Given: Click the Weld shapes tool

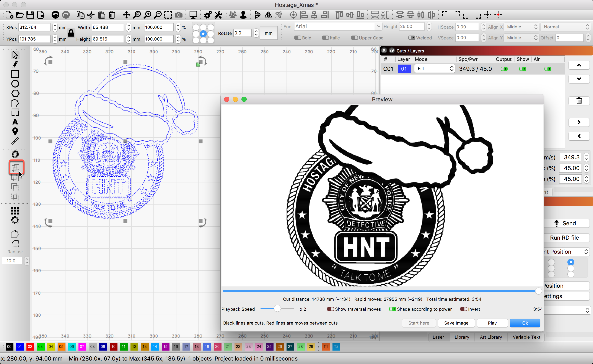Looking at the screenshot, I should (15, 168).
